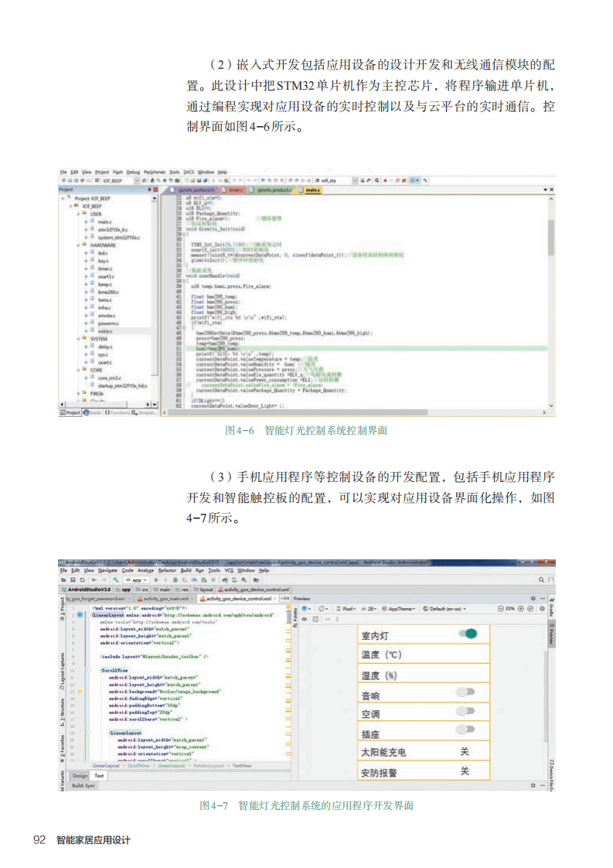Viewport: 613px width, 868px height.
Task: Switch to the Design tab
Action: tap(80, 775)
